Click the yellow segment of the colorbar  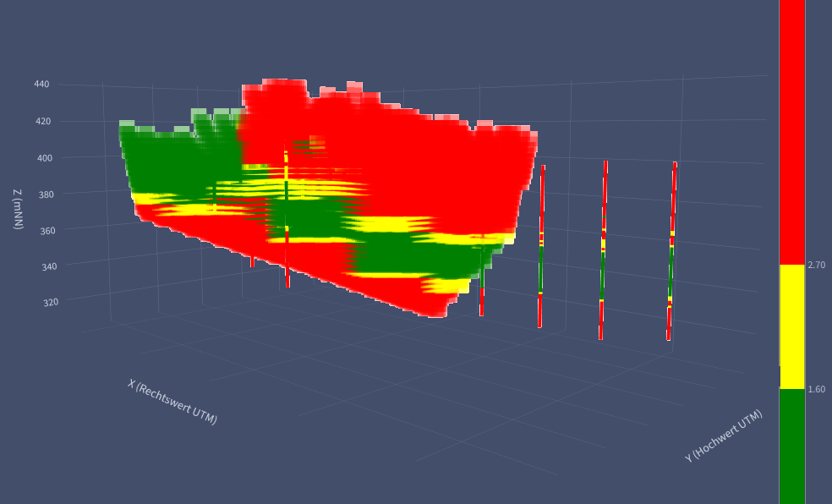[x=792, y=326]
